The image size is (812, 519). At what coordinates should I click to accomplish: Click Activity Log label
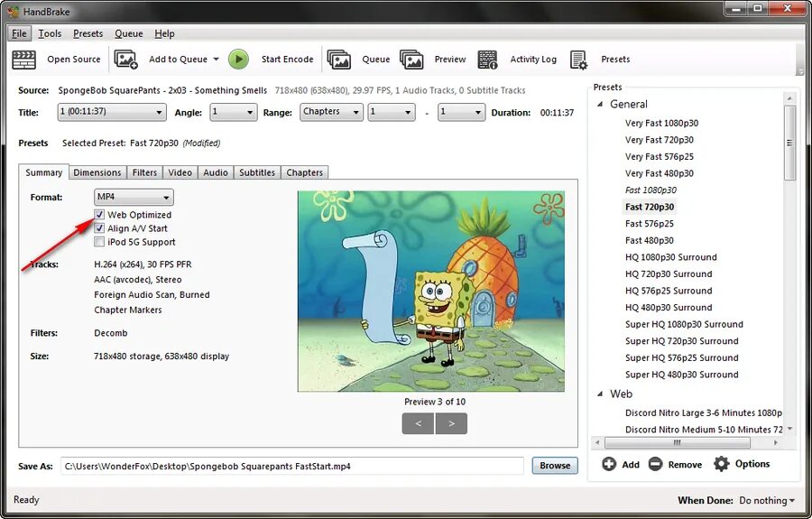point(533,59)
